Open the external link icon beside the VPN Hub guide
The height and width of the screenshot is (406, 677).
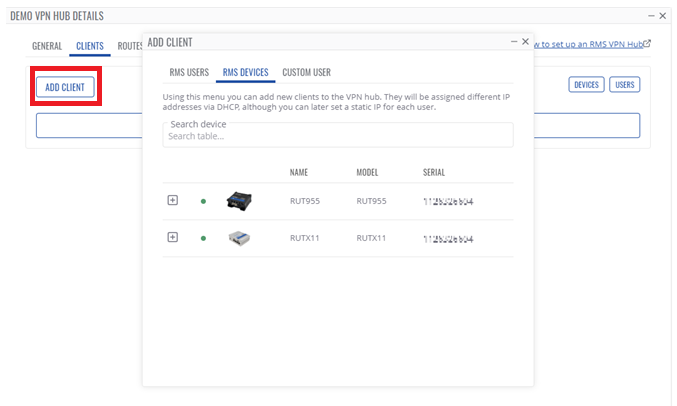(647, 44)
